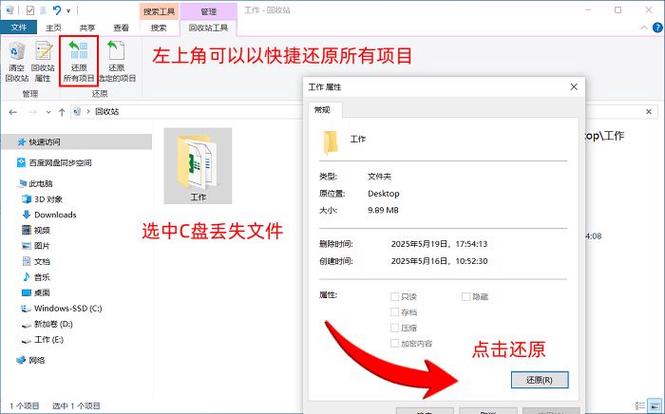Click the folder icon in properties dialog
665x414 pixels.
tap(330, 142)
